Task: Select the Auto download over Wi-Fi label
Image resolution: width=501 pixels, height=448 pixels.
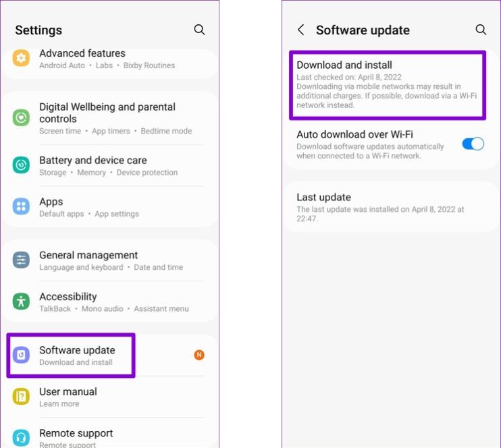Action: (354, 134)
